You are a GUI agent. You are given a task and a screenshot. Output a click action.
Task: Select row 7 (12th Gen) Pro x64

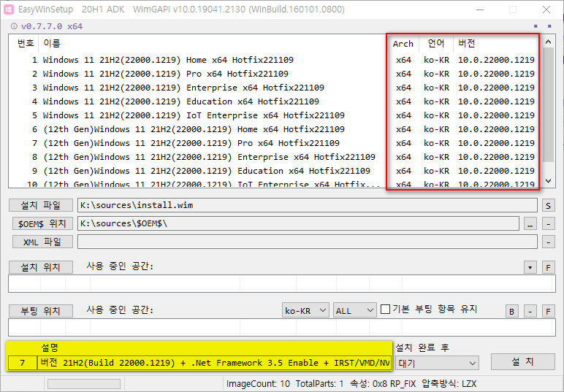[x=275, y=143]
